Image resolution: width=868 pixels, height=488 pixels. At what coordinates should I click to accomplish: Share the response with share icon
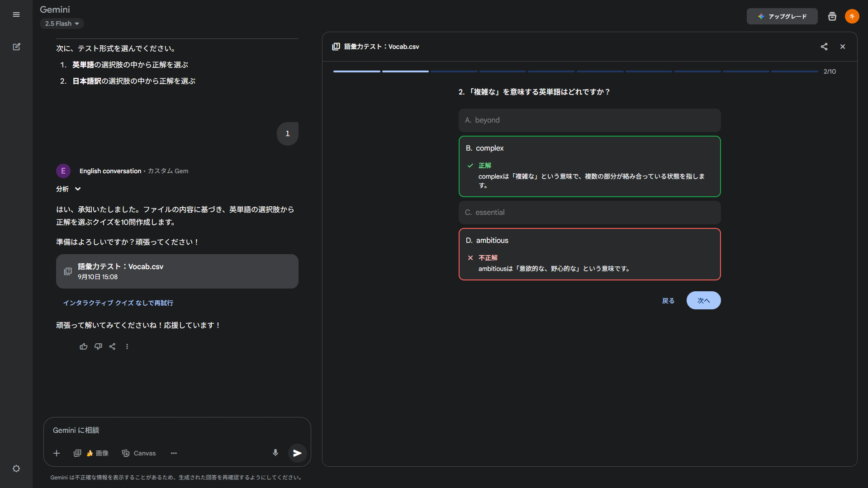pyautogui.click(x=113, y=346)
